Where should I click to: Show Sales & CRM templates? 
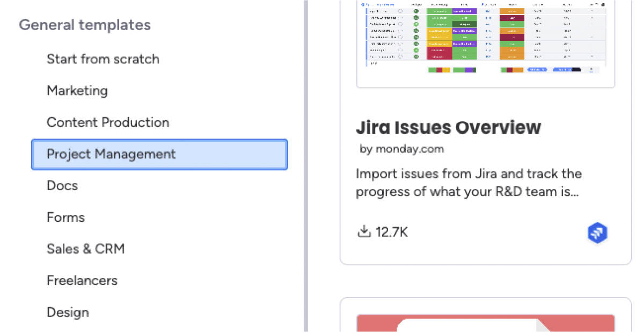pyautogui.click(x=85, y=249)
